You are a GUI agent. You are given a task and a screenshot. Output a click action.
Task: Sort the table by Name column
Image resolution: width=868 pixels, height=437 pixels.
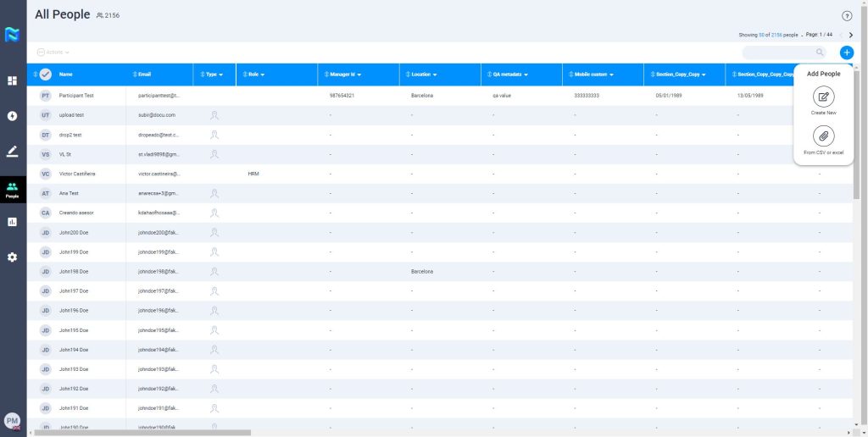65,75
